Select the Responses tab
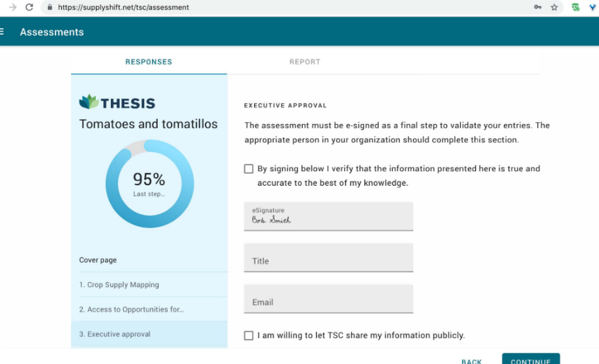Image resolution: width=599 pixels, height=364 pixels. click(149, 62)
